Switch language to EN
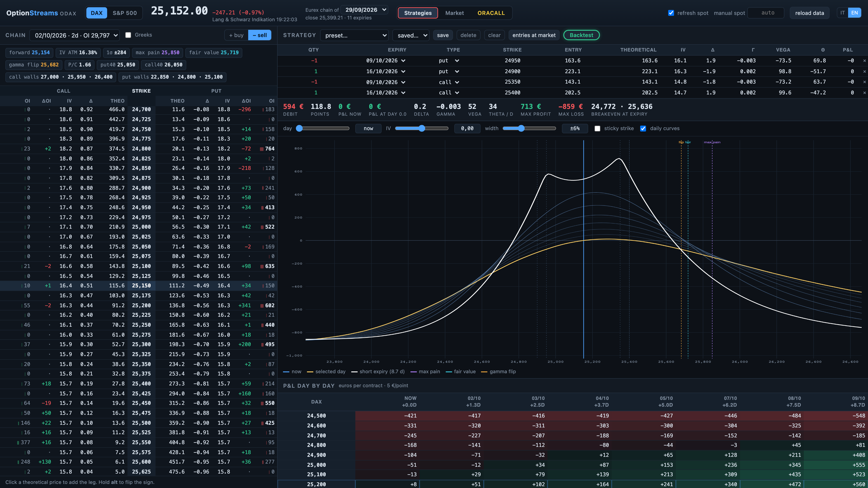Image resolution: width=868 pixels, height=488 pixels. click(x=854, y=13)
